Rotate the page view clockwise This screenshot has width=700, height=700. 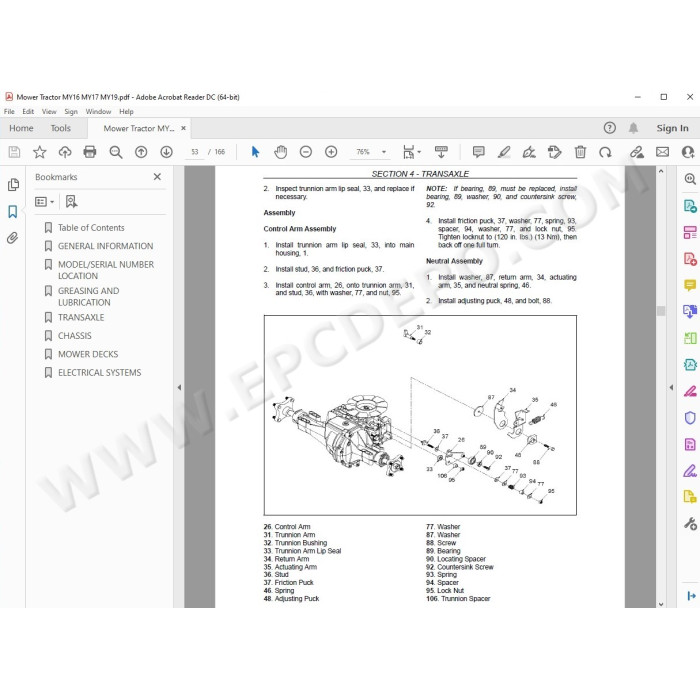[605, 152]
